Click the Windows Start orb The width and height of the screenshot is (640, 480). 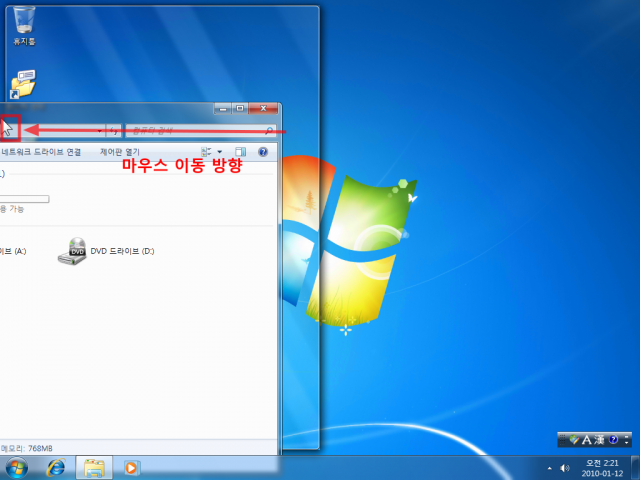(x=17, y=468)
